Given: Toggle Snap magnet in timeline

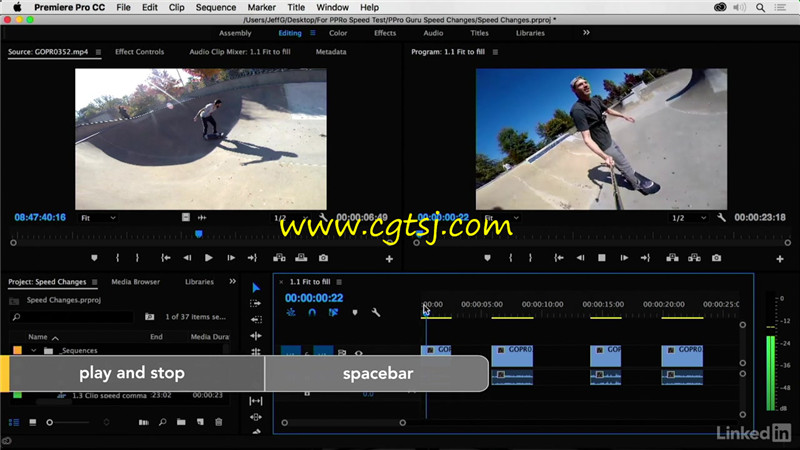Looking at the screenshot, I should (x=312, y=312).
